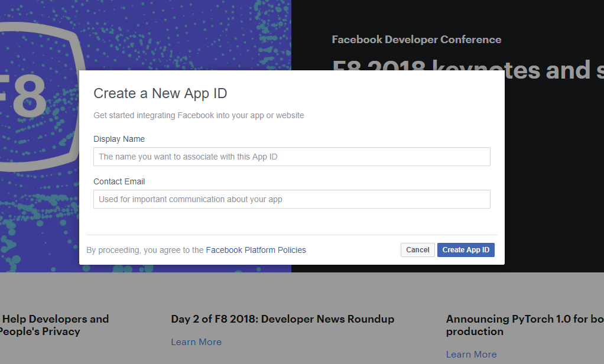604x364 pixels.
Task: Click the Help Developers and People's Privacy headline
Action: [53, 325]
